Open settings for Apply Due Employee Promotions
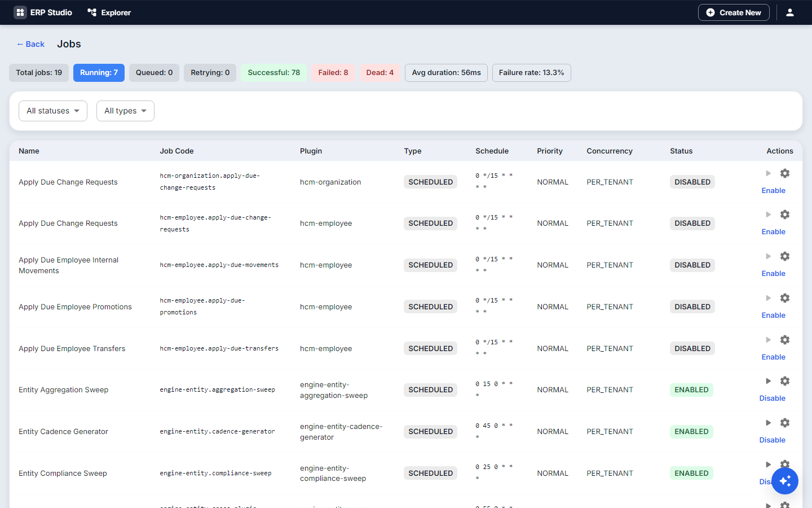This screenshot has width=812, height=508. [785, 298]
